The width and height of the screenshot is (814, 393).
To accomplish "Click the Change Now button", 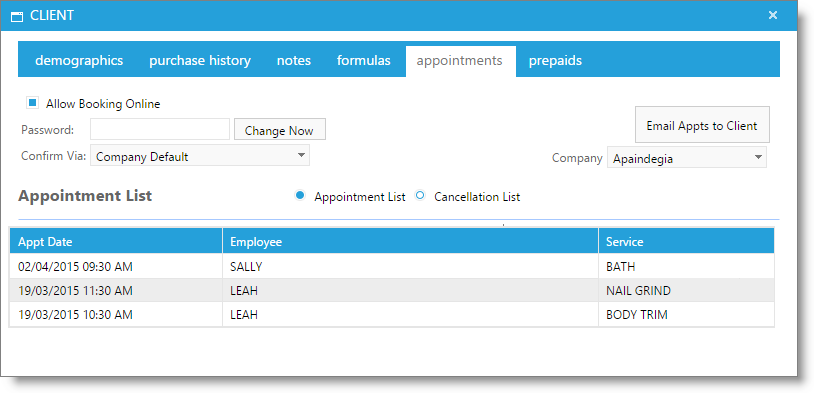I will point(280,130).
